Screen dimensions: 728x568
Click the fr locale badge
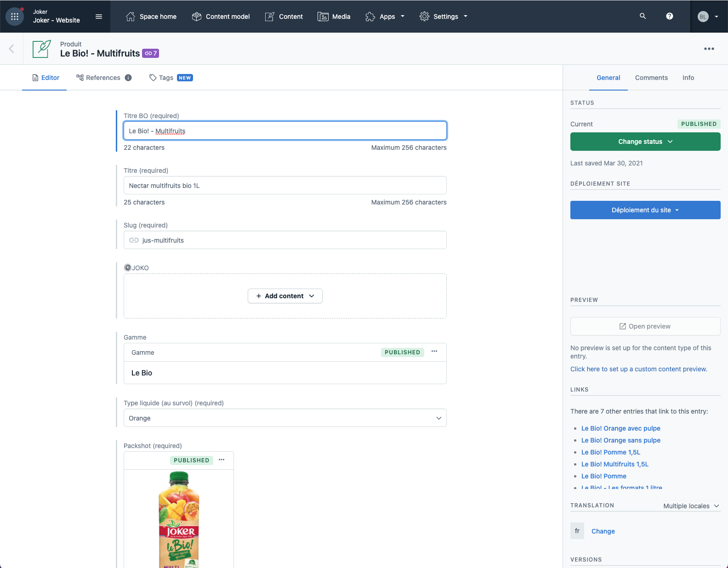click(577, 531)
